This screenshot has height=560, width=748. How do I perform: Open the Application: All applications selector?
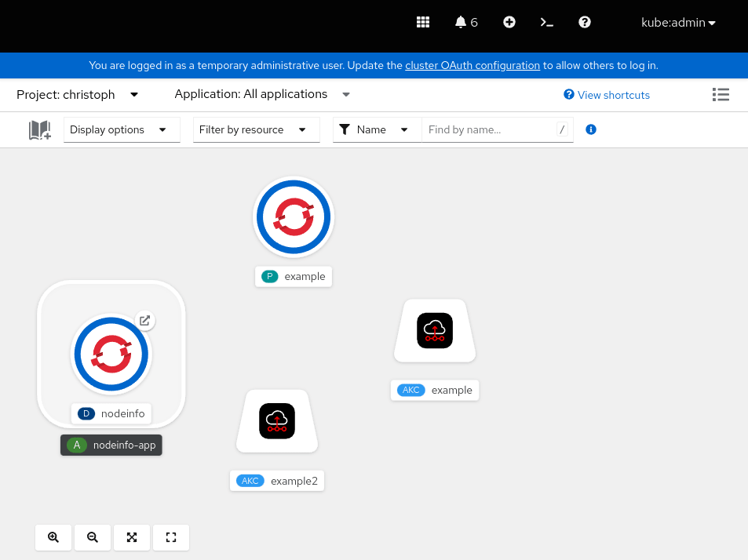click(262, 94)
